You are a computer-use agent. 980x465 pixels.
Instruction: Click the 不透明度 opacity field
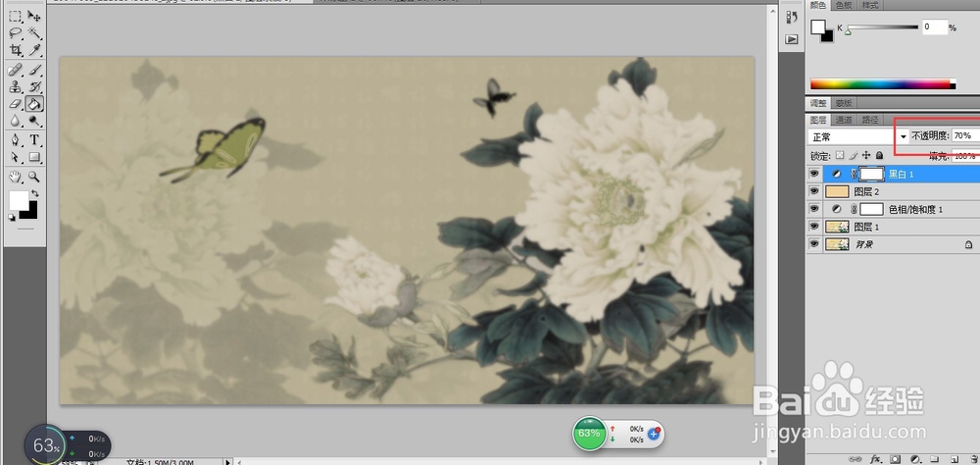966,135
